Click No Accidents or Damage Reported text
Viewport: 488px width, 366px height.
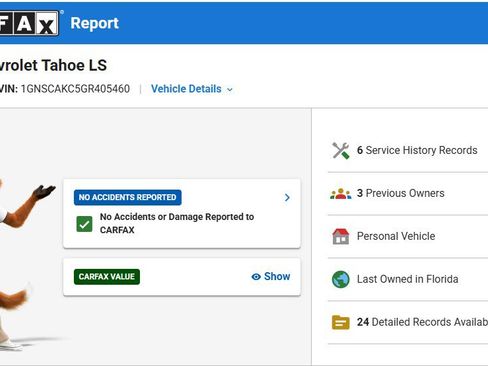click(x=177, y=223)
